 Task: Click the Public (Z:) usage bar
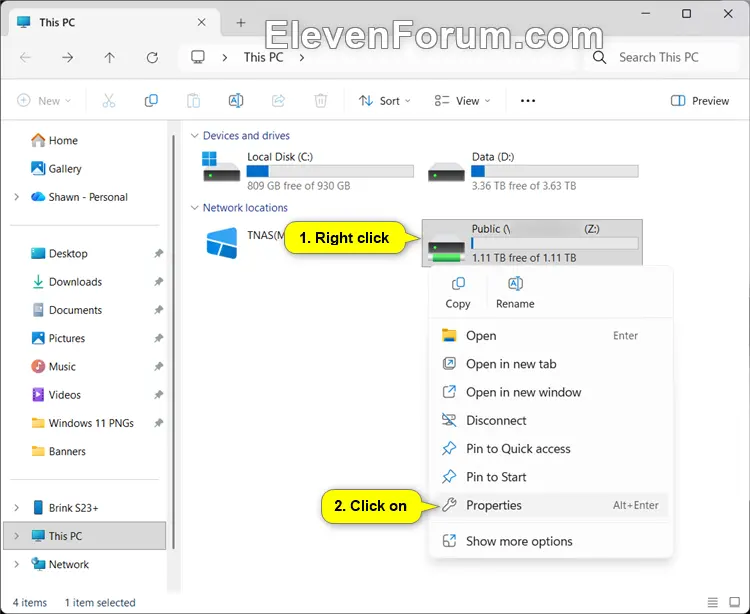(x=555, y=243)
